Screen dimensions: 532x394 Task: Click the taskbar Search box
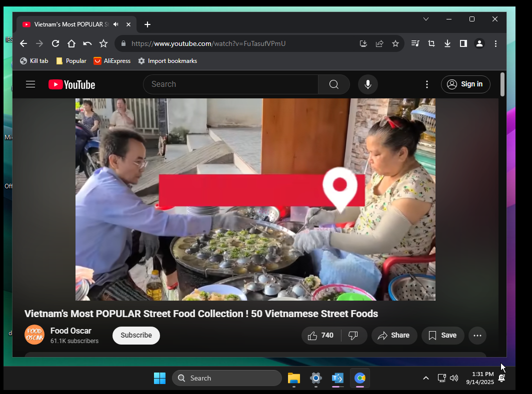click(227, 378)
